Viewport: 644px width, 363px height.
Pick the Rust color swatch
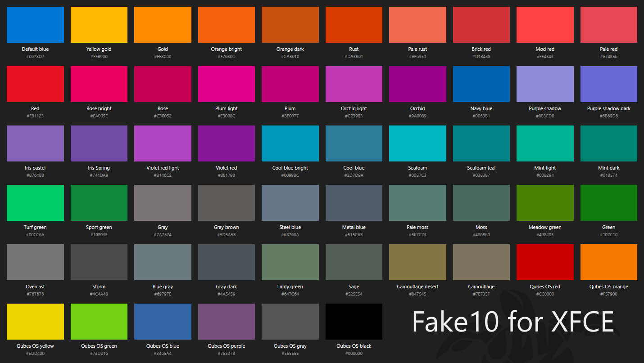click(354, 25)
